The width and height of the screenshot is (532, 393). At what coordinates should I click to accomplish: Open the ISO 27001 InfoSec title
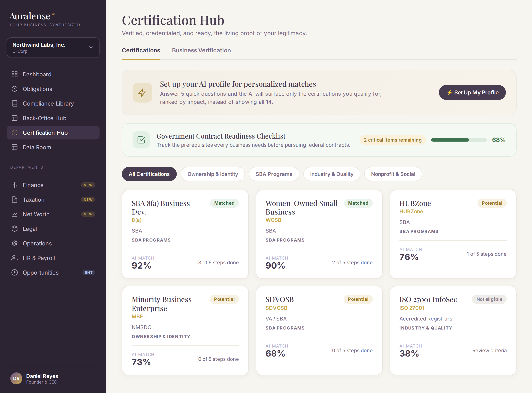point(428,299)
